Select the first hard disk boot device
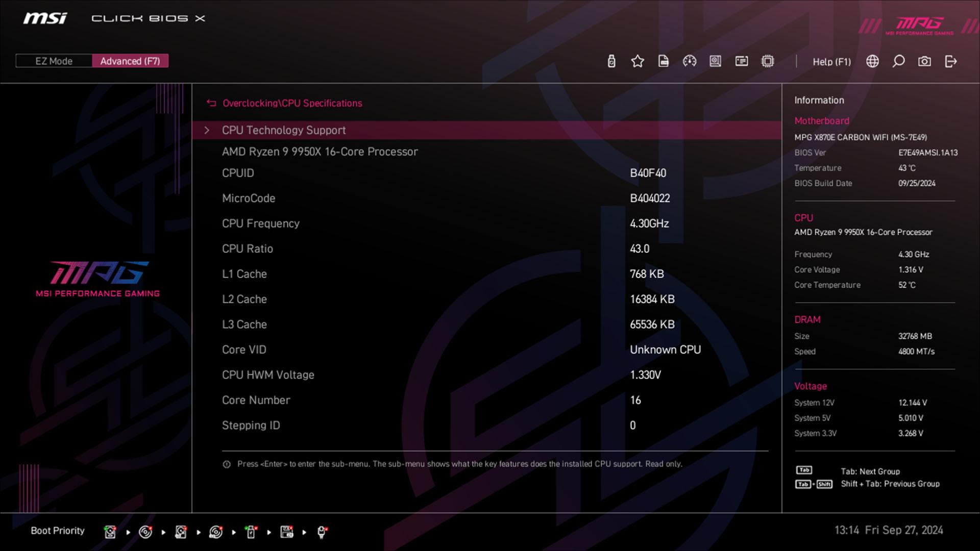 (x=110, y=532)
